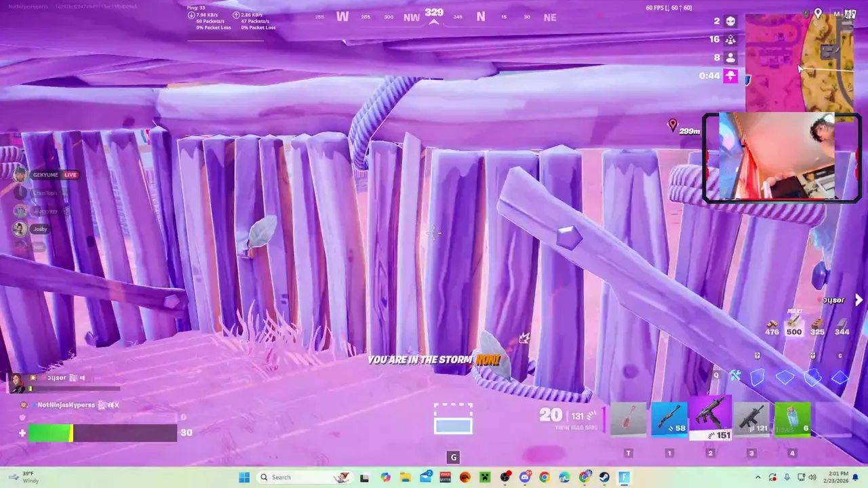Screen dimensions: 868x488
Task: Click the skull eliminations icon beside 2
Action: 730,21
